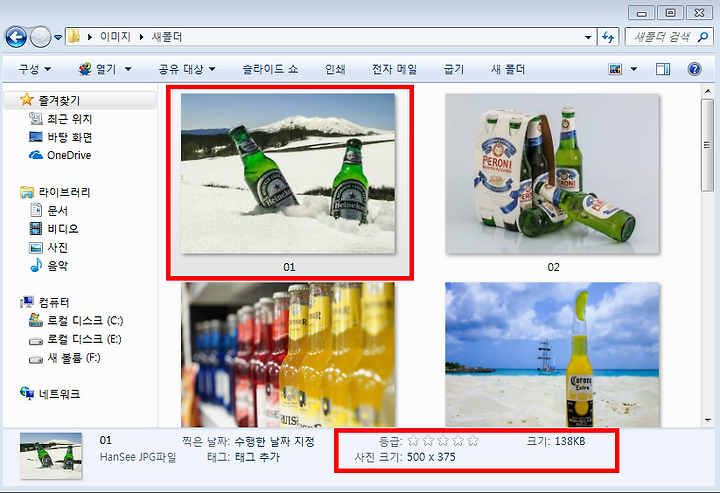
Task: Click the 비디오 filmstrip icon
Action: tap(36, 228)
